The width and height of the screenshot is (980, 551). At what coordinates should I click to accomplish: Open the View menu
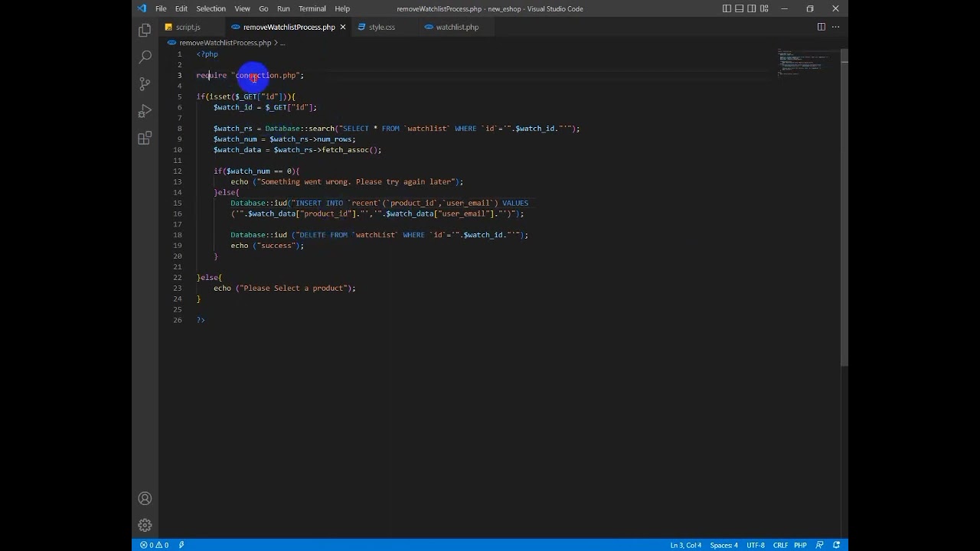click(242, 8)
